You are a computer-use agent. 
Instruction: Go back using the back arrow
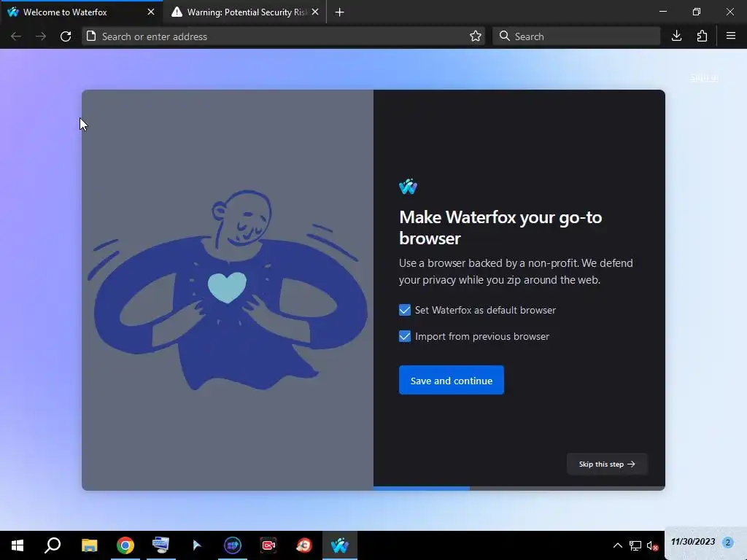(x=16, y=36)
